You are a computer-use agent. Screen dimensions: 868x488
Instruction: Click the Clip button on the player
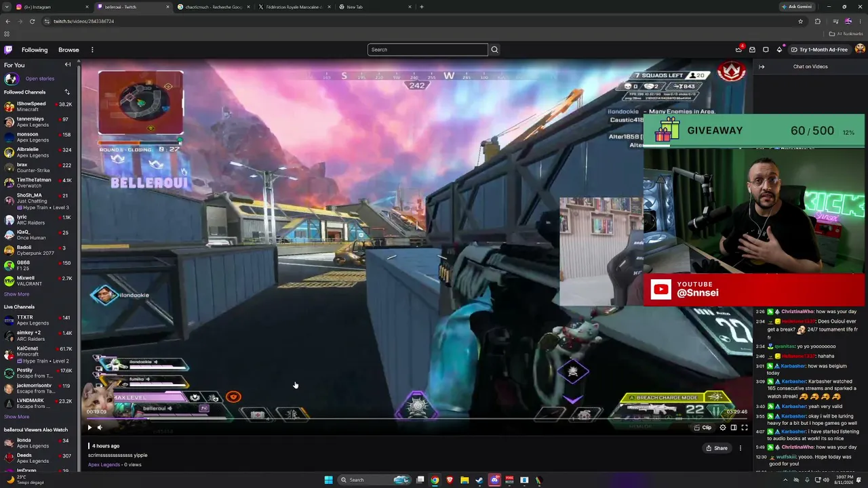click(703, 428)
